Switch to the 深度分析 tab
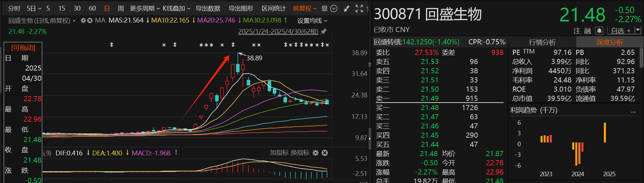The height and width of the screenshot is (183, 644). click(x=610, y=42)
